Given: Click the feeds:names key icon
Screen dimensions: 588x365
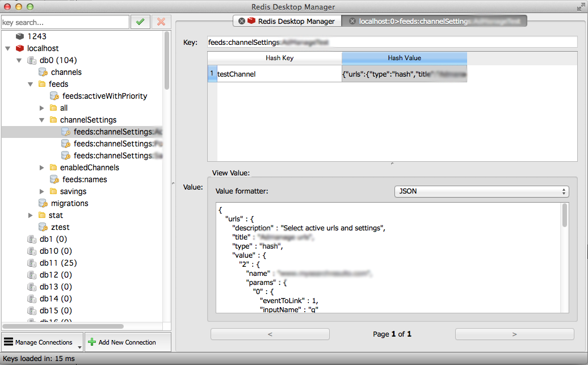Looking at the screenshot, I should pos(54,180).
